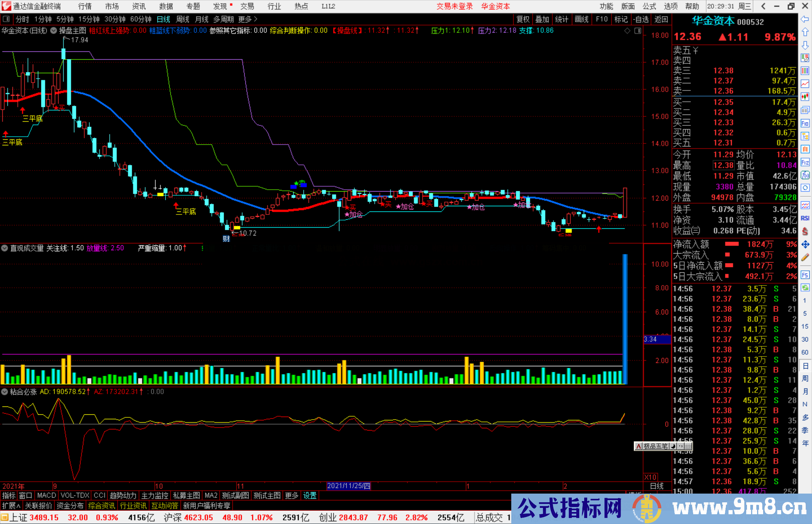Image resolution: width=812 pixels, height=524 pixels.
Task: Click the trend line chart sidebar icon
Action: tap(805, 84)
